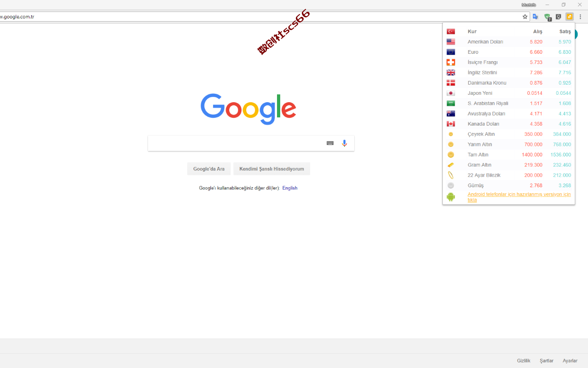Select the S. Arabistan Riyali label
Viewport: 588px width, 368px height.
coord(488,103)
